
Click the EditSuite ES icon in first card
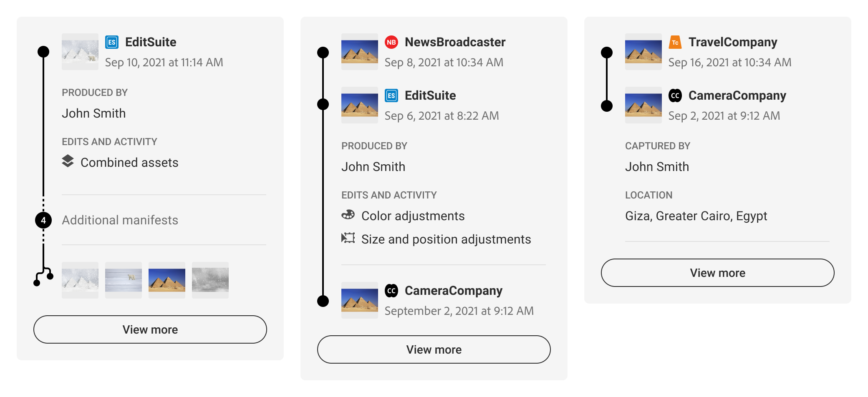tap(112, 42)
